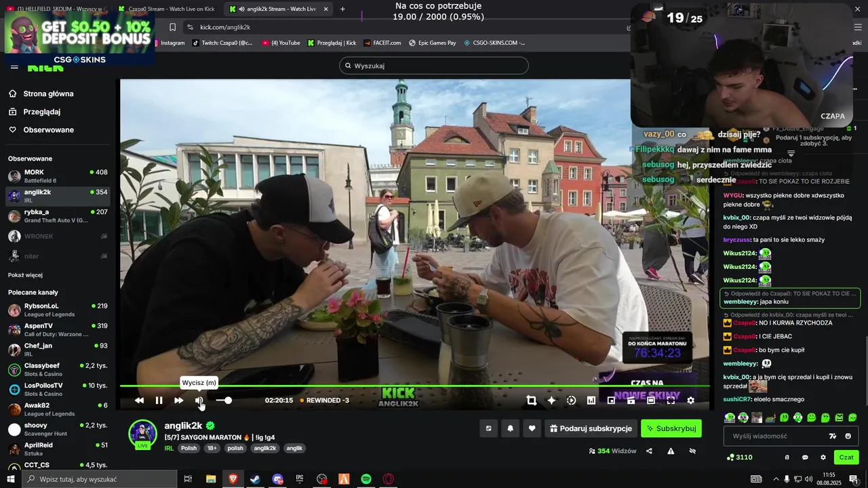Pause the stream with the pause button
This screenshot has width=868, height=488.
[x=159, y=401]
